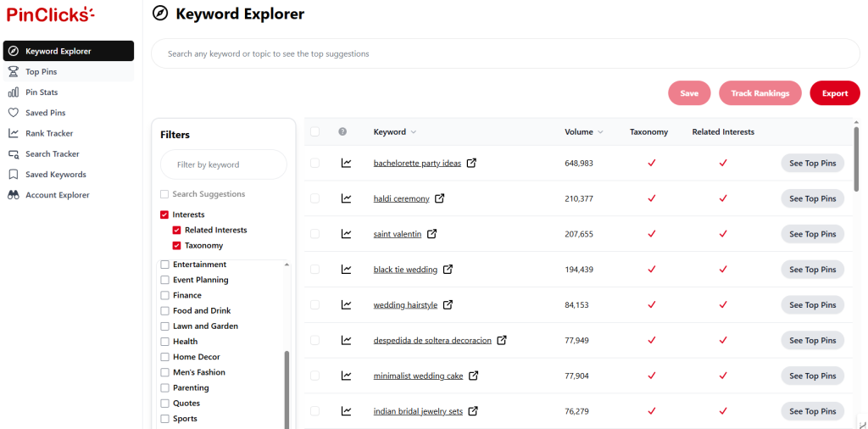Uncheck the Related Interests checkbox
The height and width of the screenshot is (429, 868).
(176, 231)
